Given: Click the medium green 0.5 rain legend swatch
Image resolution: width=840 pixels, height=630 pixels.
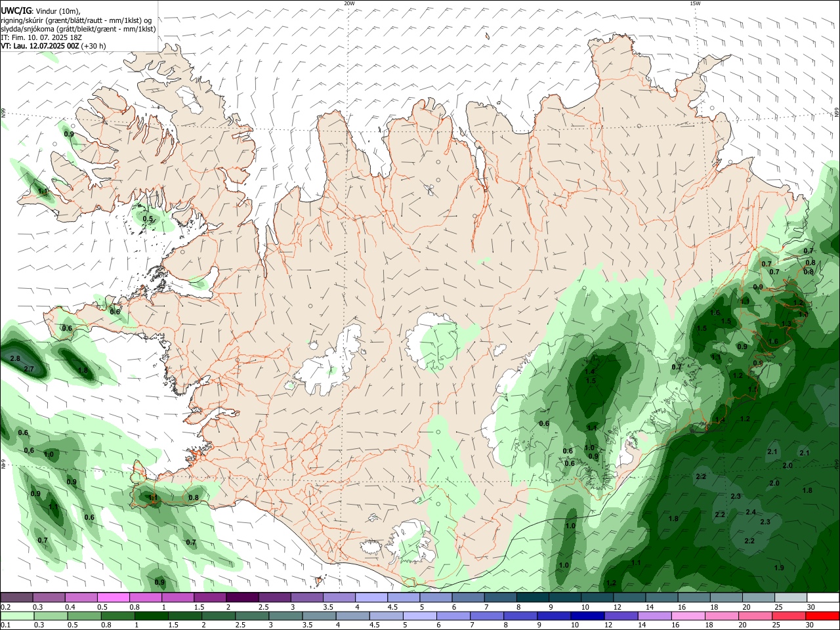Looking at the screenshot, I should 84,616.
